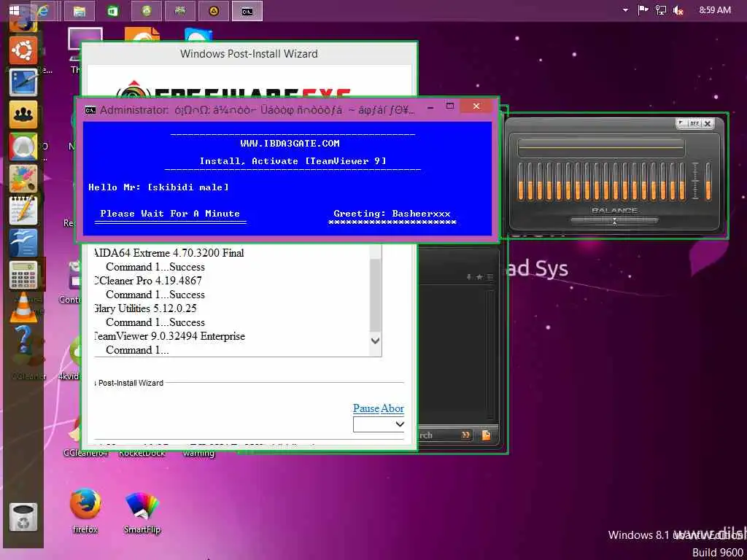The height and width of the screenshot is (560, 747).
Task: Launch OpenOffice from the dock
Action: tap(23, 242)
